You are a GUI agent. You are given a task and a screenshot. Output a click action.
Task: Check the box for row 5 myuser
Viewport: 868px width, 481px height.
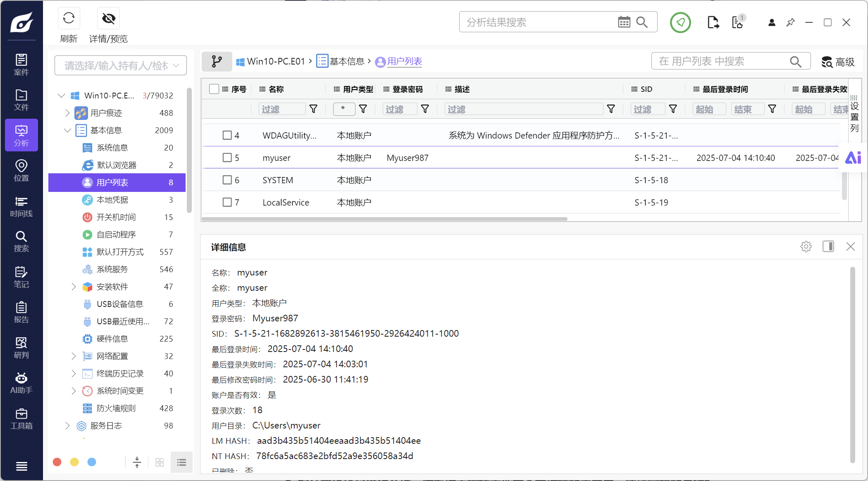tap(227, 158)
